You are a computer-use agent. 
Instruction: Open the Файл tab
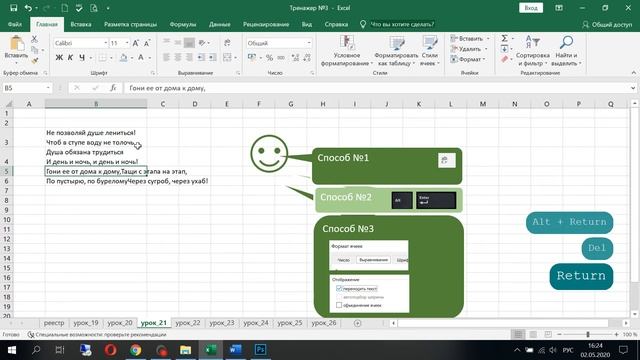coord(15,24)
